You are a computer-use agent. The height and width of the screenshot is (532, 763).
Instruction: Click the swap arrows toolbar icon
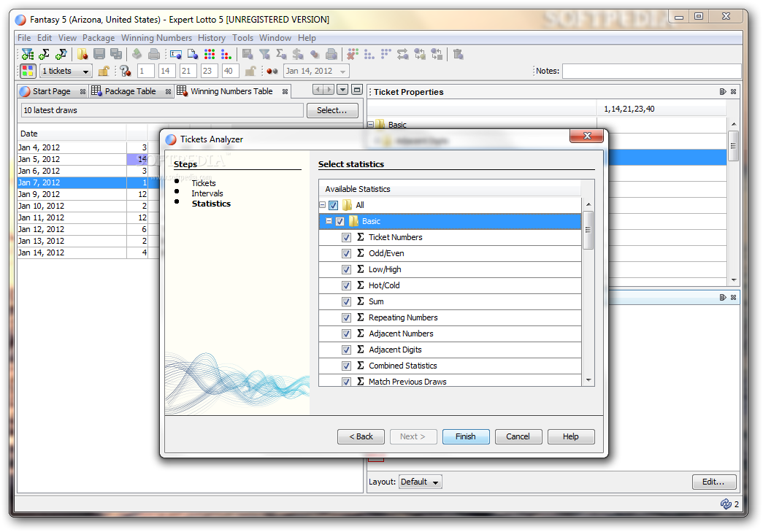403,55
